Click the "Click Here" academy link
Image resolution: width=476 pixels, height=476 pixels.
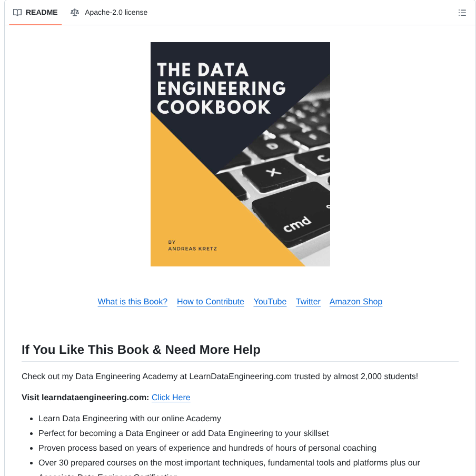pos(171,398)
